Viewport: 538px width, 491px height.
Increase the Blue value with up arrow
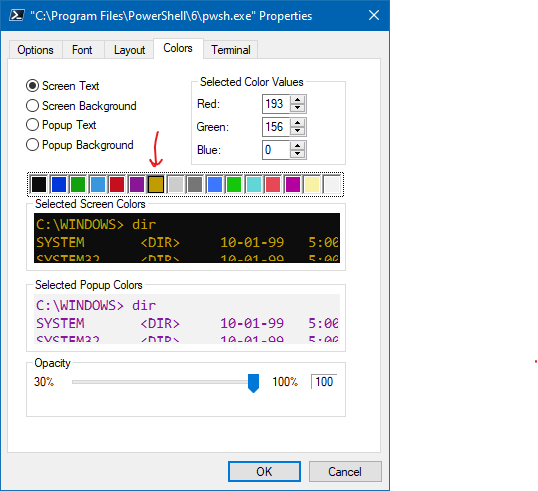[x=297, y=146]
